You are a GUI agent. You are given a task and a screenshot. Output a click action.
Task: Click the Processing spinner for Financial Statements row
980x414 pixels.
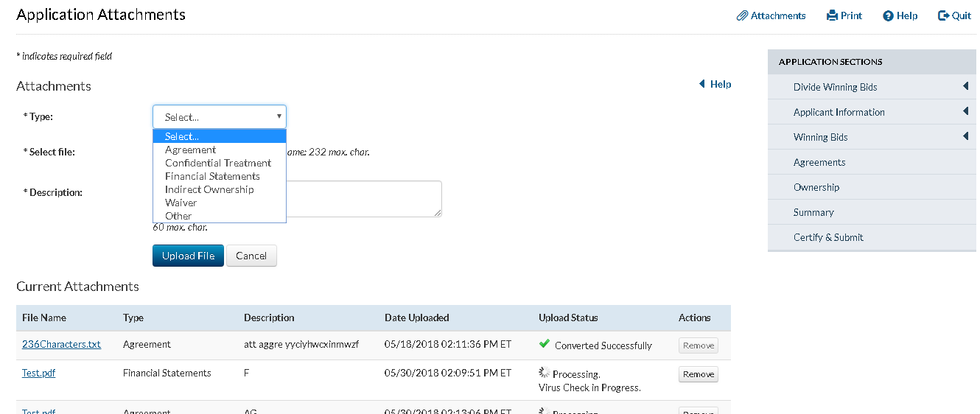[544, 373]
